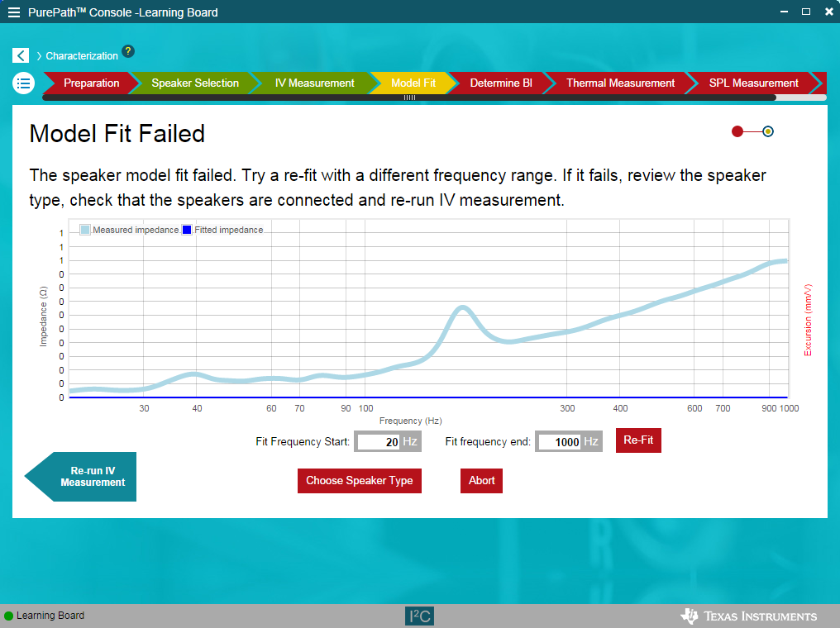Maximize the PurePath Console window
Image resolution: width=840 pixels, height=628 pixels.
[x=806, y=12]
